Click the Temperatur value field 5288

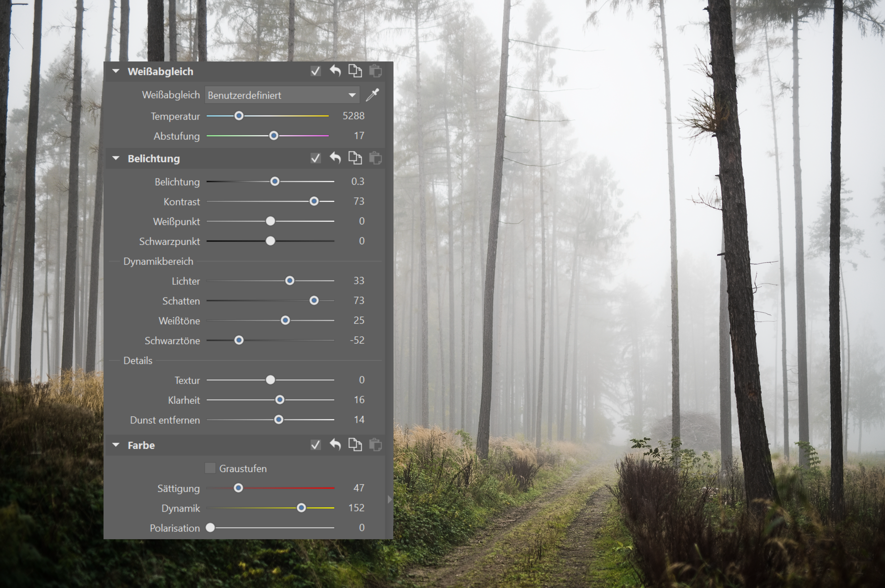353,116
